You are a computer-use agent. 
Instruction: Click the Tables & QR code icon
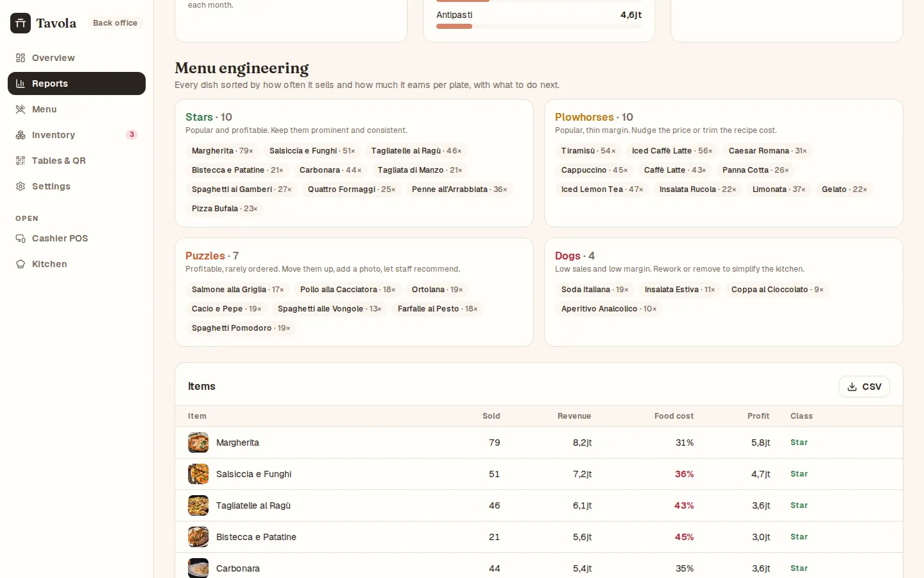point(21,161)
